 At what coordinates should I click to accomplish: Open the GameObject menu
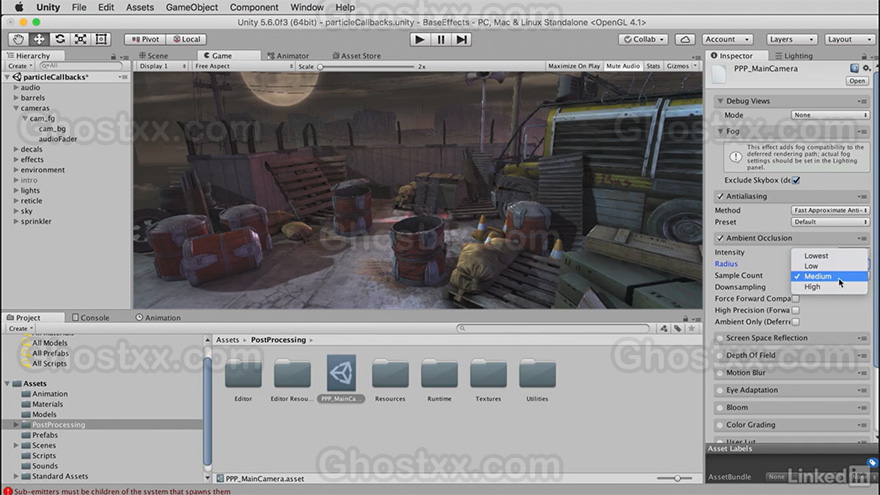[192, 7]
